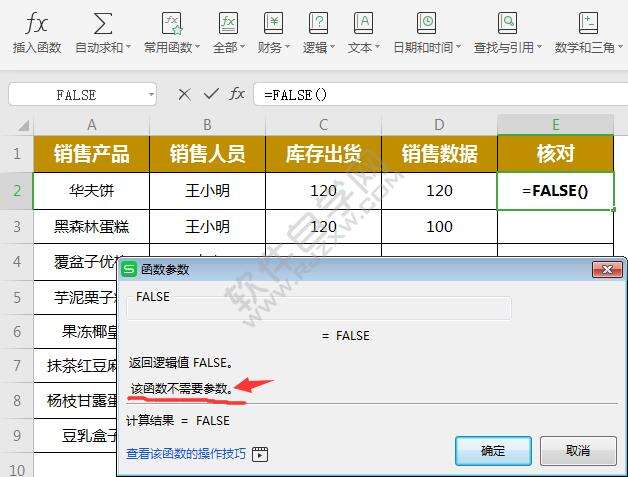Select column A header
Screen dimensions: 628x477
[x=92, y=125]
